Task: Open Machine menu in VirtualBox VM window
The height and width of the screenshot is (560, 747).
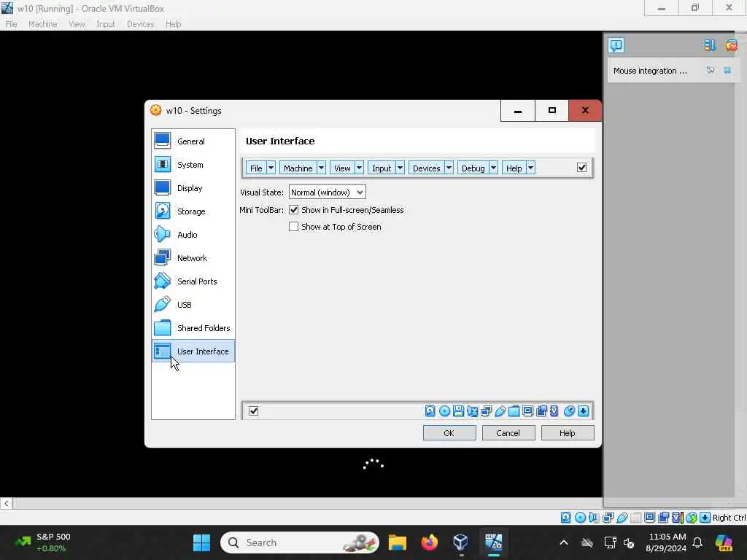Action: tap(42, 24)
